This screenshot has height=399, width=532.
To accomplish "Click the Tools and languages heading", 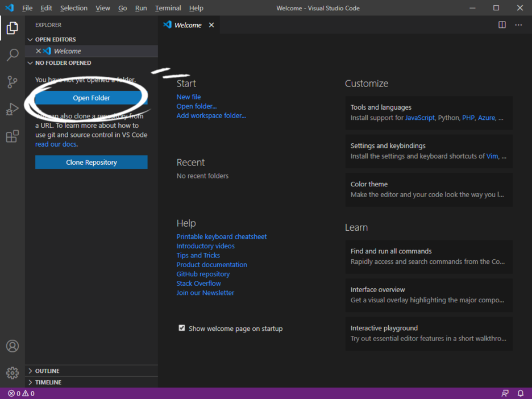I will pos(381,107).
